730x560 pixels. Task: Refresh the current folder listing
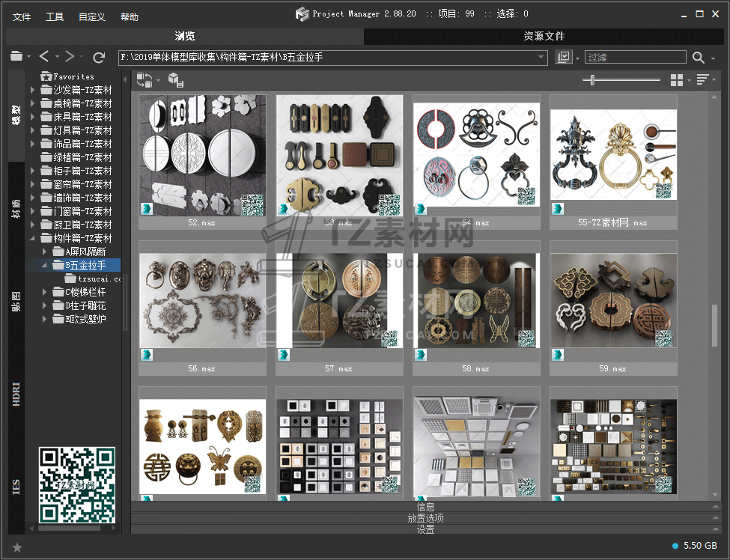click(x=99, y=58)
